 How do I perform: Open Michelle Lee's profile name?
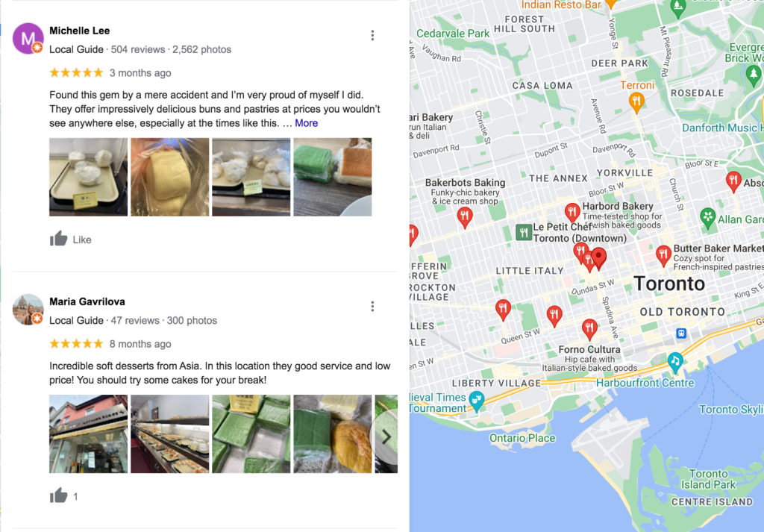pos(79,31)
